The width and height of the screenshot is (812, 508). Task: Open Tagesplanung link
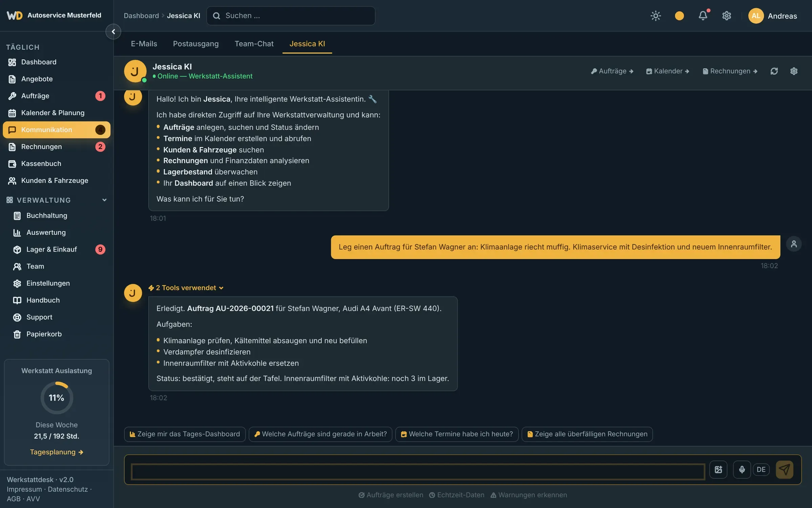(57, 452)
